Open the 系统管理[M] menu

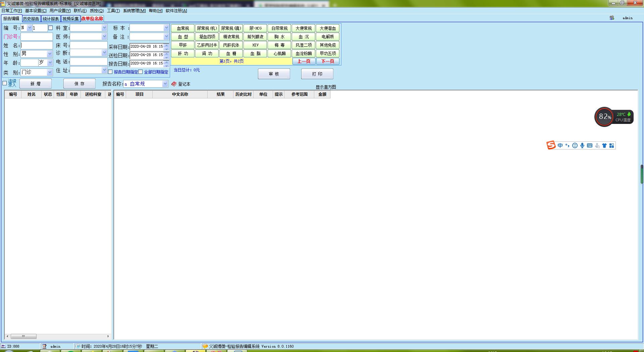[134, 11]
